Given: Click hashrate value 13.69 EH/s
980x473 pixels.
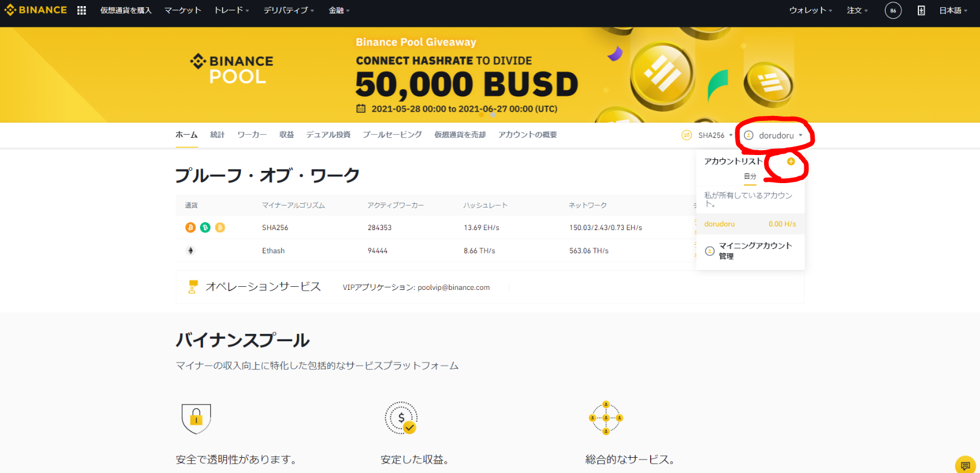Looking at the screenshot, I should [x=481, y=228].
